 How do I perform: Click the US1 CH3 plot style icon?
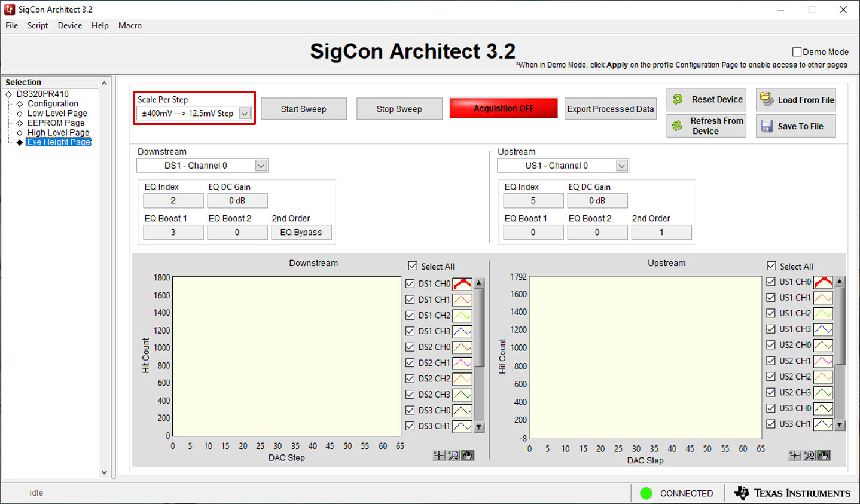824,329
